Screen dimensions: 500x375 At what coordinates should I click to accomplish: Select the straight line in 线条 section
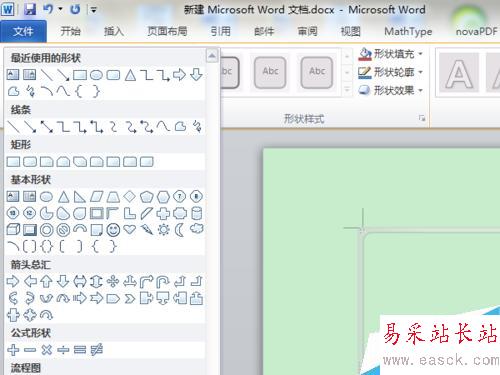pyautogui.click(x=13, y=127)
